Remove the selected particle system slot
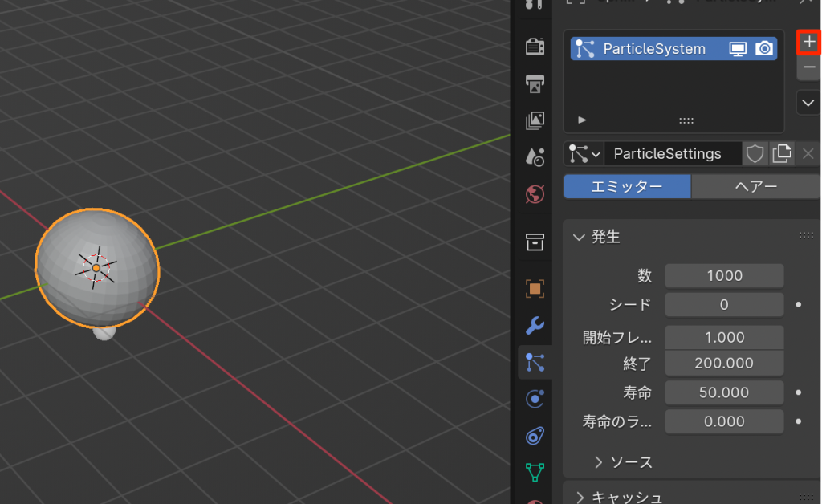The image size is (822, 504). (808, 68)
